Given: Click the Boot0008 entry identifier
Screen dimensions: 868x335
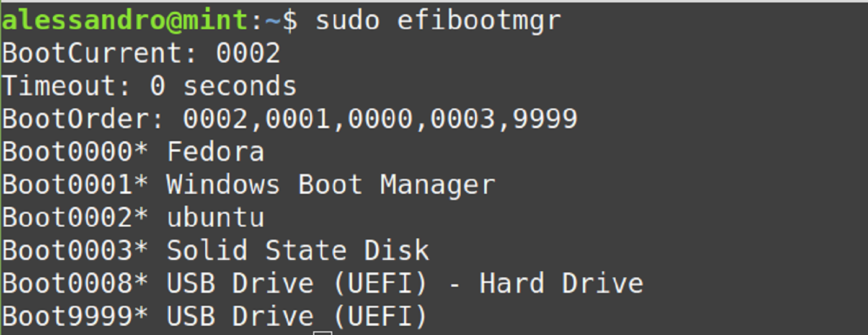Looking at the screenshot, I should tap(68, 284).
